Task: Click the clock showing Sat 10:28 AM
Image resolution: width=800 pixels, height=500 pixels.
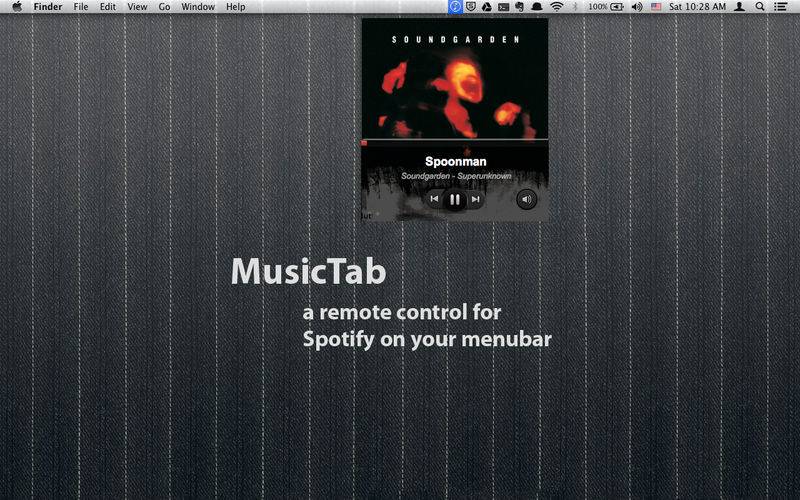Action: (697, 7)
